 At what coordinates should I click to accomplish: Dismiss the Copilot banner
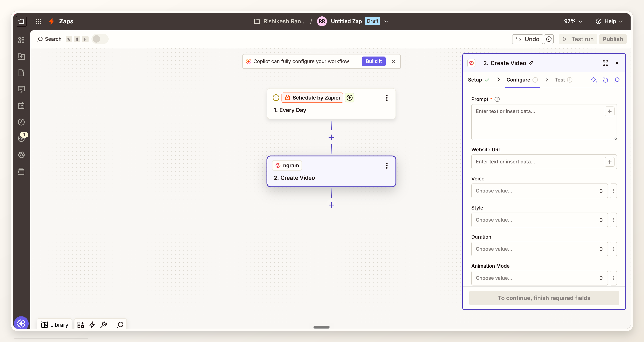(x=393, y=62)
